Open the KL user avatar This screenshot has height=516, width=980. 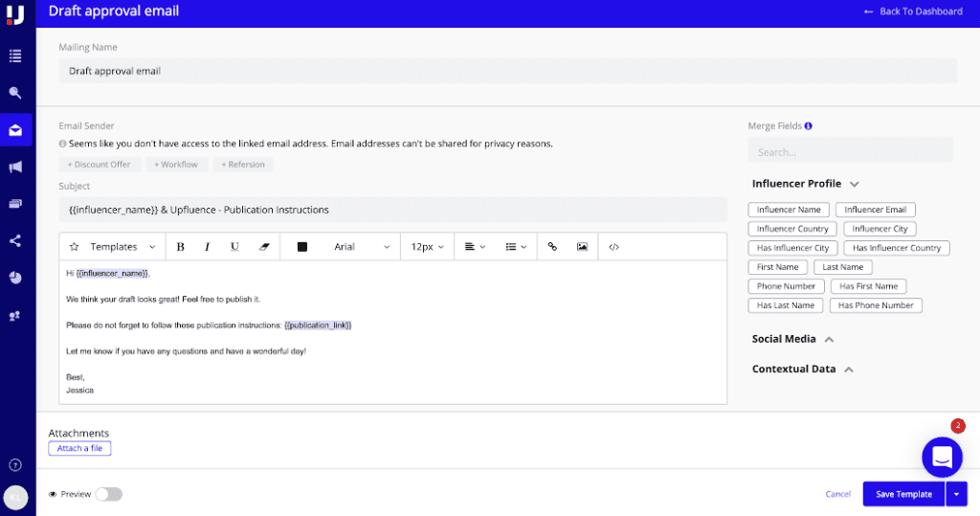point(15,498)
